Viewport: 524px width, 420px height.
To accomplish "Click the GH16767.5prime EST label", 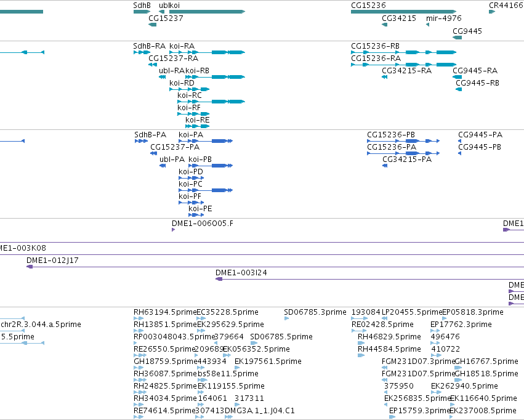I will coord(486,361).
